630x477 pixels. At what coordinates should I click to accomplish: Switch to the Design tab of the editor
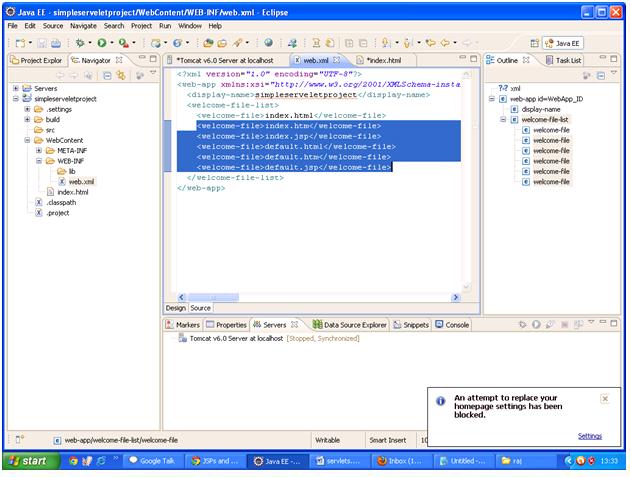tap(176, 308)
